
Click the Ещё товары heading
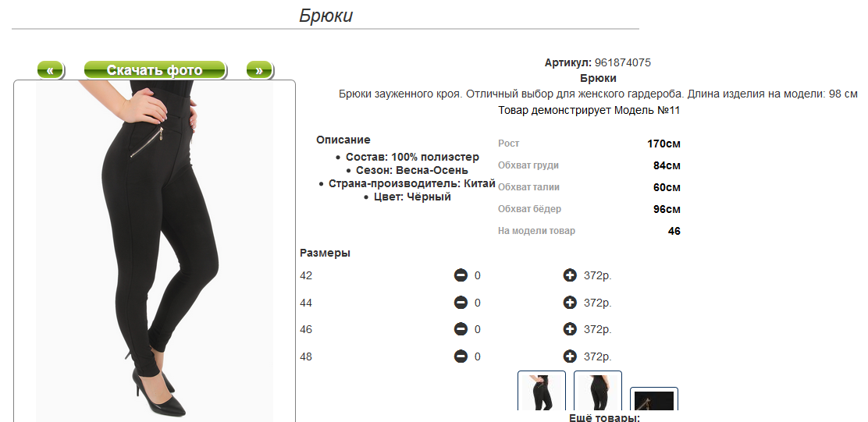pyautogui.click(x=604, y=417)
